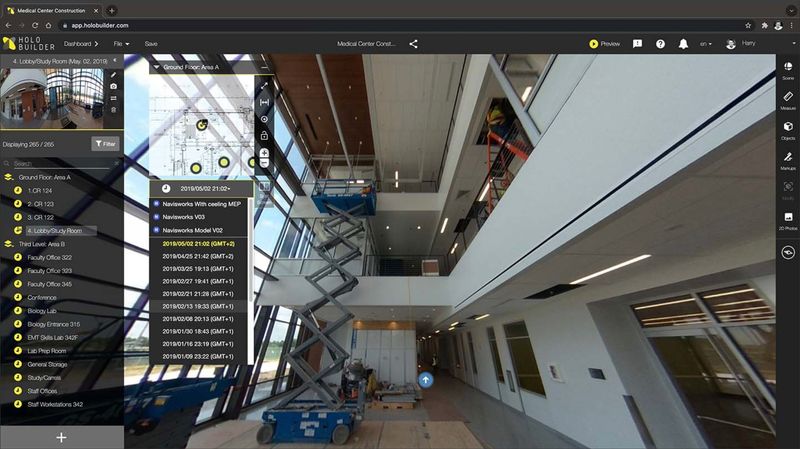Click the Preview button

coord(605,44)
